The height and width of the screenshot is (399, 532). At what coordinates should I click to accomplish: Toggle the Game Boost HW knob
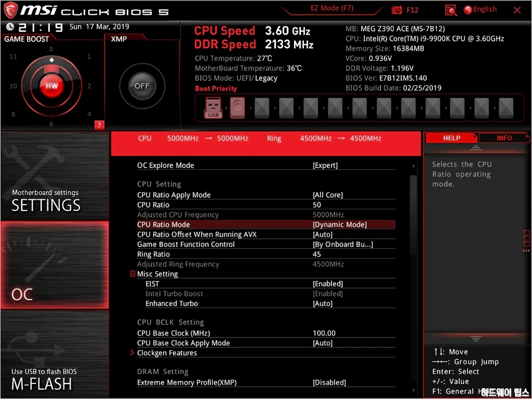click(51, 86)
